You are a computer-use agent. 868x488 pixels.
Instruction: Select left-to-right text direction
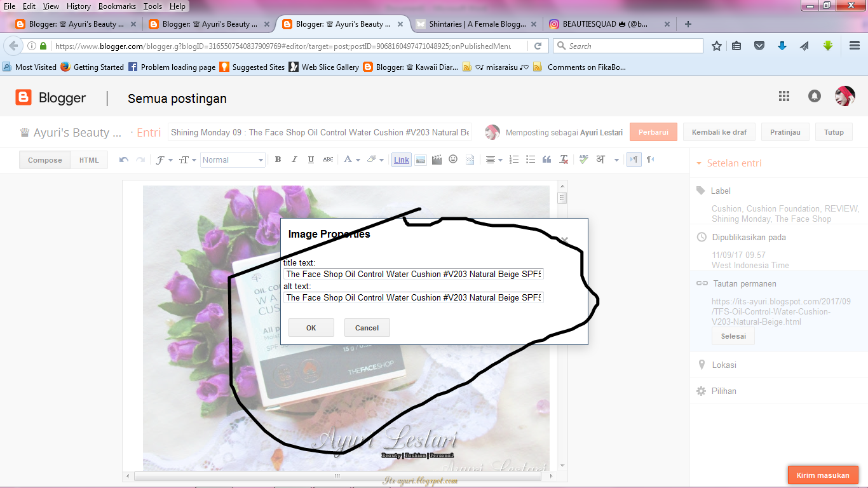tap(634, 160)
